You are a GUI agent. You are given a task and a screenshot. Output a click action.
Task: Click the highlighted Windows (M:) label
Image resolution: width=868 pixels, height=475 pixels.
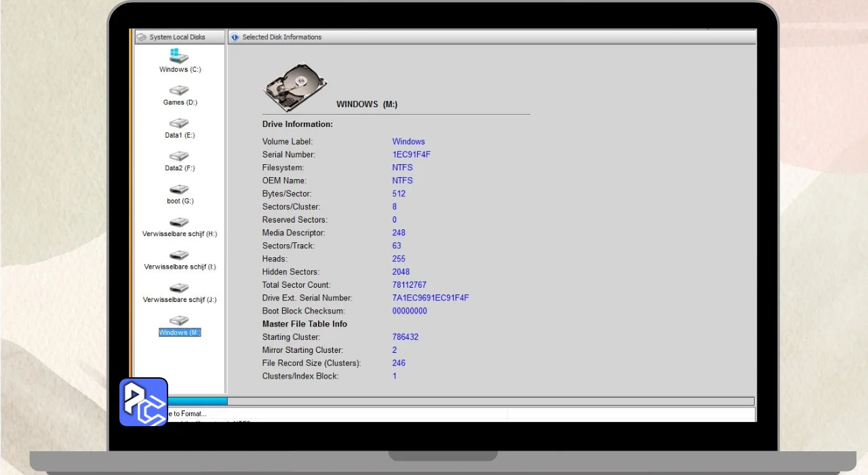180,332
